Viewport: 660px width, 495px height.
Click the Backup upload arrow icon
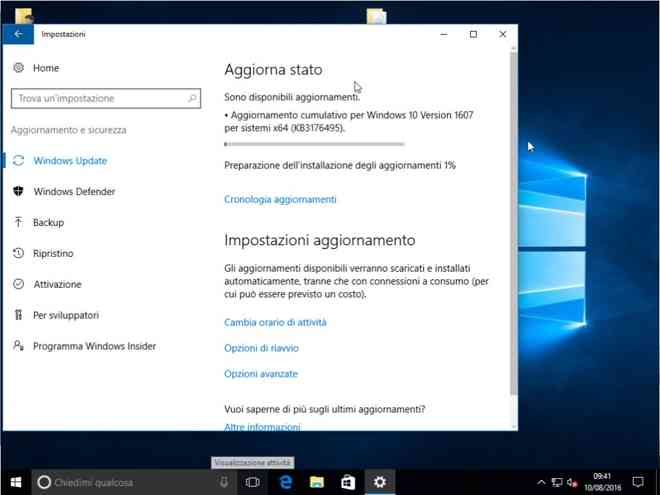click(19, 222)
